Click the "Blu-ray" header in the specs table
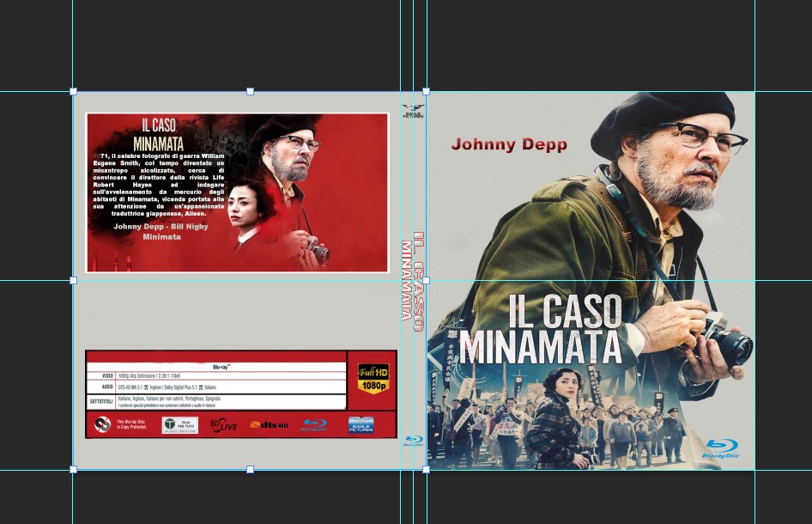This screenshot has height=524, width=812. point(221,367)
